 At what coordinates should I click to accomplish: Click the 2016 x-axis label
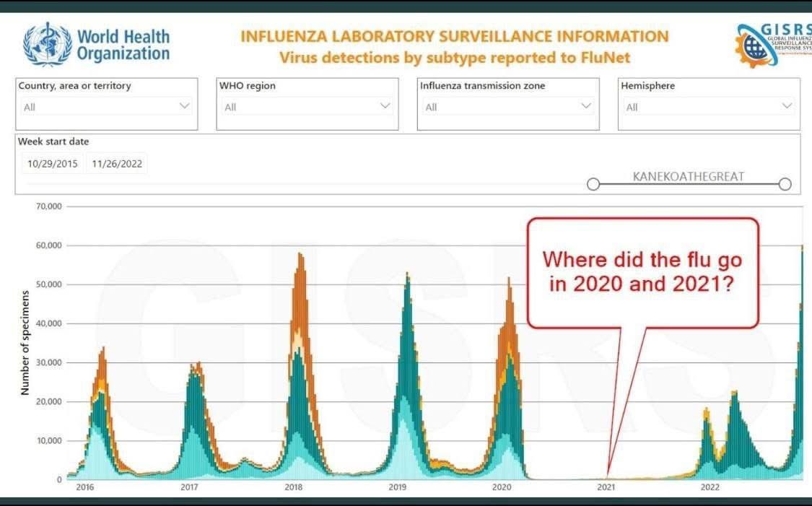point(85,487)
